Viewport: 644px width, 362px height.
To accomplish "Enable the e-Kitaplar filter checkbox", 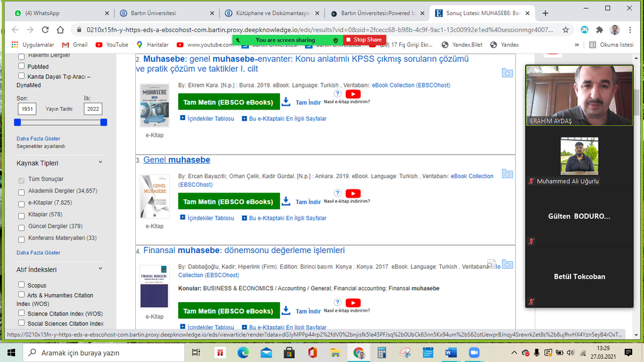I will [x=22, y=203].
